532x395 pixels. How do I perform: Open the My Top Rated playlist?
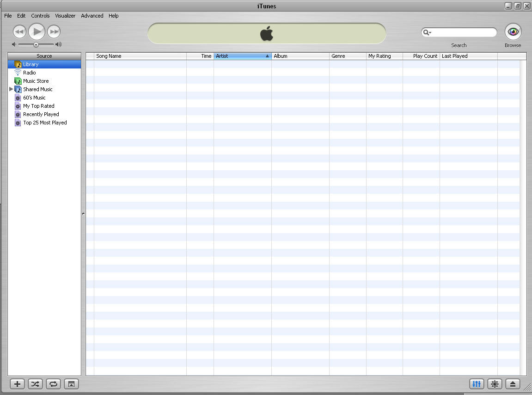pyautogui.click(x=44, y=106)
